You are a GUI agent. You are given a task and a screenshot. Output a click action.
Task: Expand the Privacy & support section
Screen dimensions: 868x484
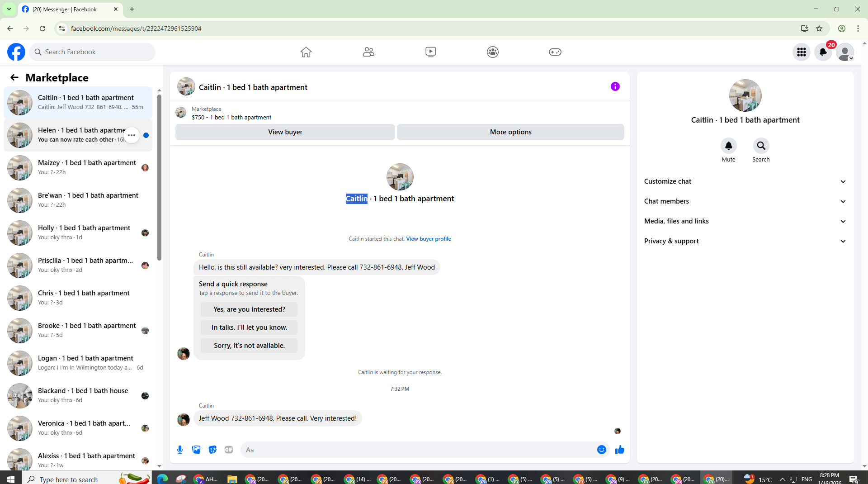(x=745, y=241)
